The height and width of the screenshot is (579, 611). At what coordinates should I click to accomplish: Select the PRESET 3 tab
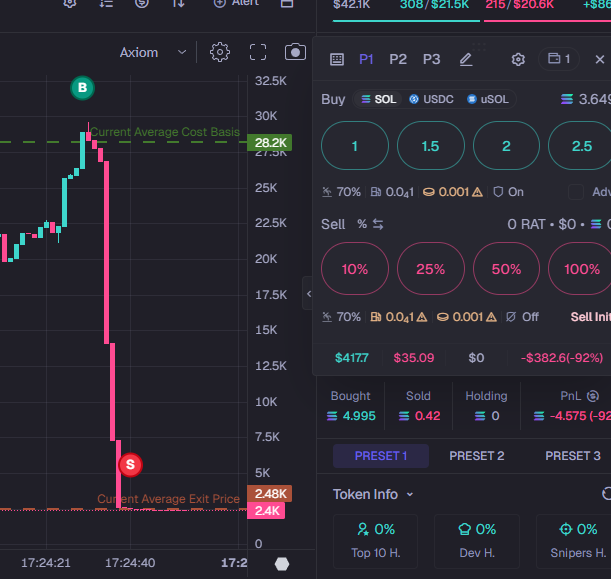572,456
